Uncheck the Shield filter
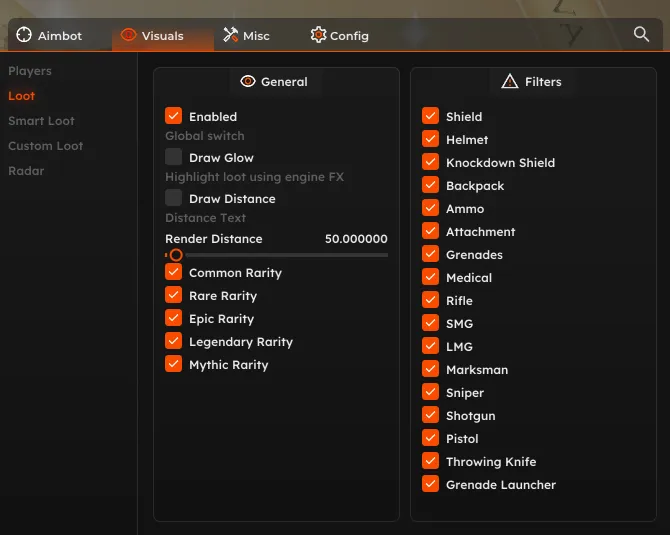 click(430, 116)
